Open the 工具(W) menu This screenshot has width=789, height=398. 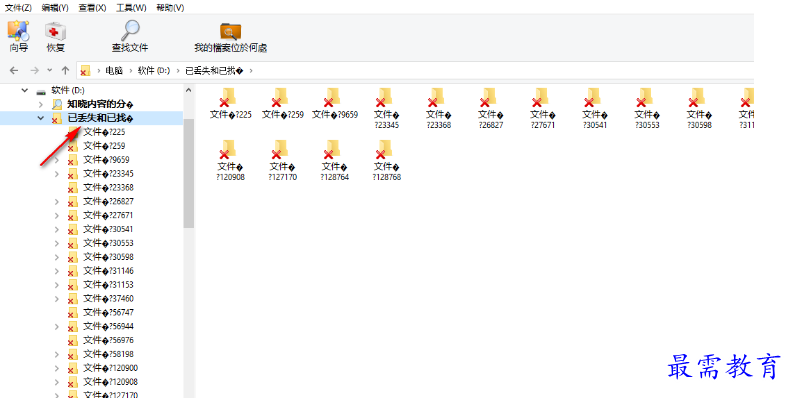pyautogui.click(x=131, y=8)
